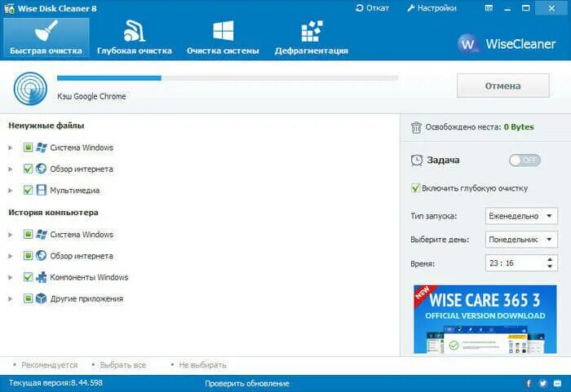Expand Обзор интернета under История компьютера
571x392 pixels.
tap(10, 256)
